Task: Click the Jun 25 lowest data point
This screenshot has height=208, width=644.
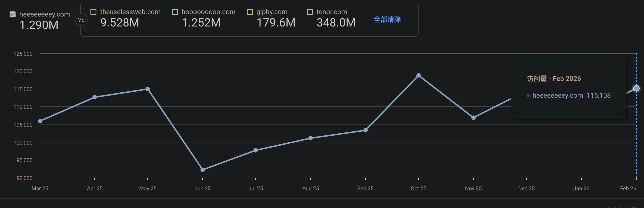Action: 203,170
